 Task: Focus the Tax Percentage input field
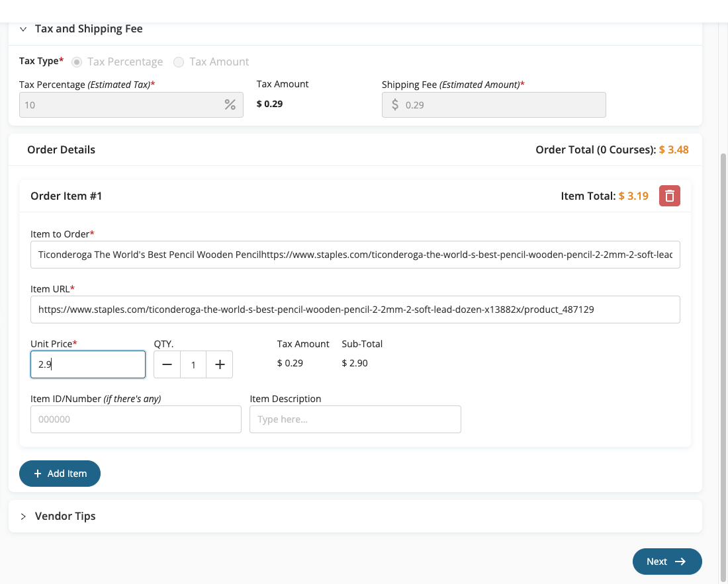click(x=131, y=105)
